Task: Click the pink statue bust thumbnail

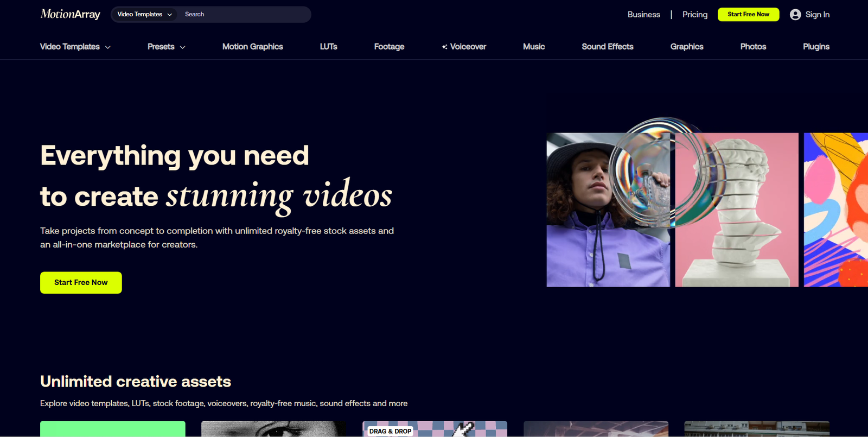Action: tap(736, 210)
